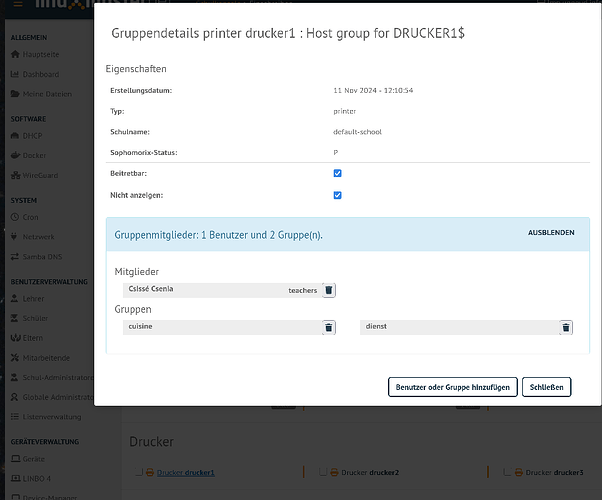Click the Lehrer sidebar icon

coord(15,298)
